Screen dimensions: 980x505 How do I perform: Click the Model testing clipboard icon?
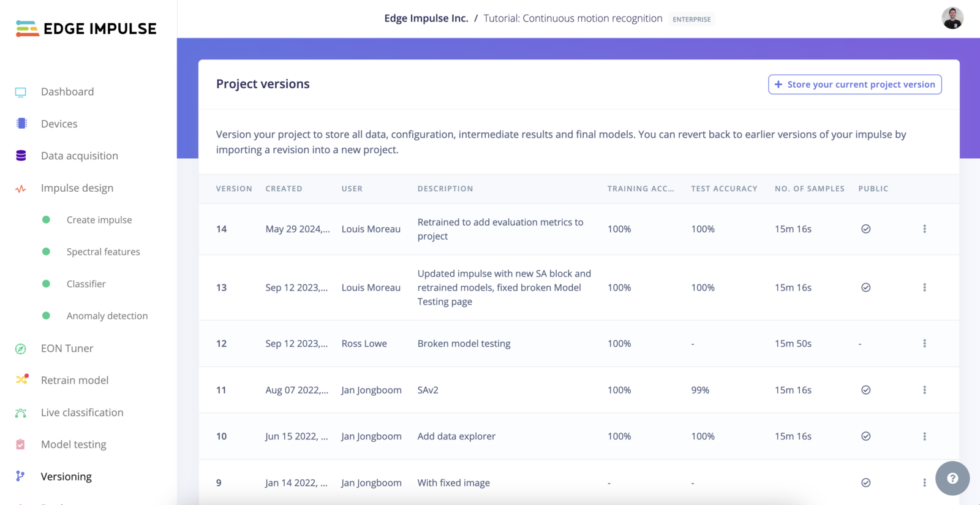click(21, 444)
